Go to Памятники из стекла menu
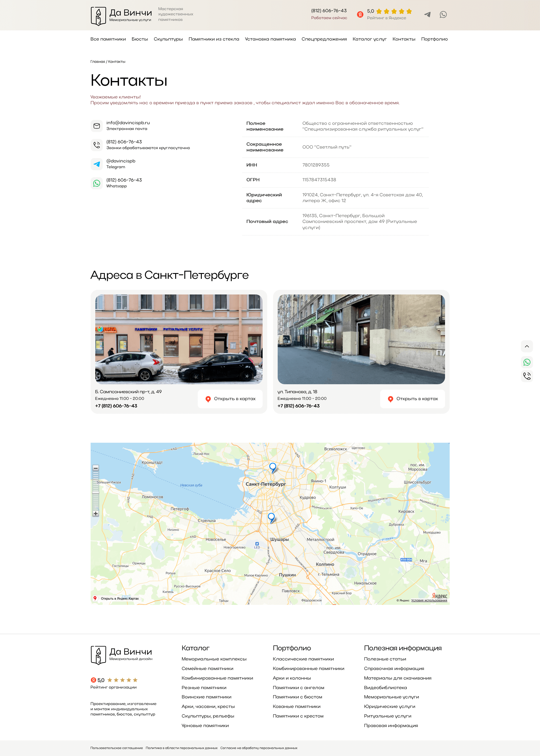The height and width of the screenshot is (756, 540). pos(214,39)
